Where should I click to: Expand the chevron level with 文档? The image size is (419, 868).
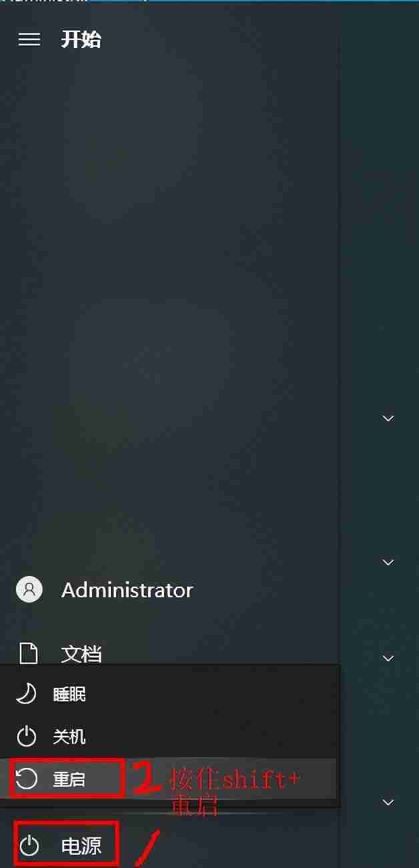pyautogui.click(x=388, y=658)
